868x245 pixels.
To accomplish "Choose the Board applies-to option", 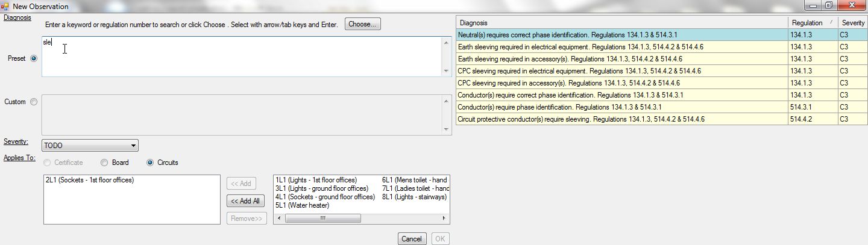I will [x=104, y=163].
